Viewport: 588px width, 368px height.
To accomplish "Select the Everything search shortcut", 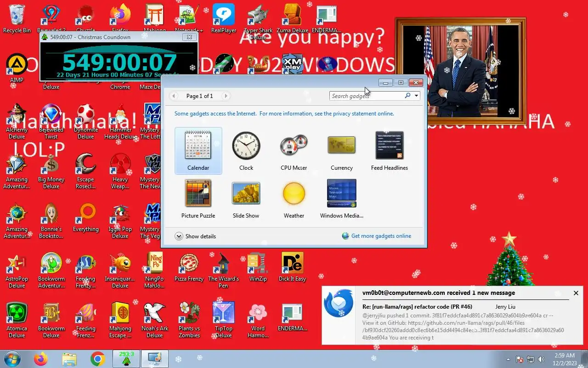I will pyautogui.click(x=86, y=218).
